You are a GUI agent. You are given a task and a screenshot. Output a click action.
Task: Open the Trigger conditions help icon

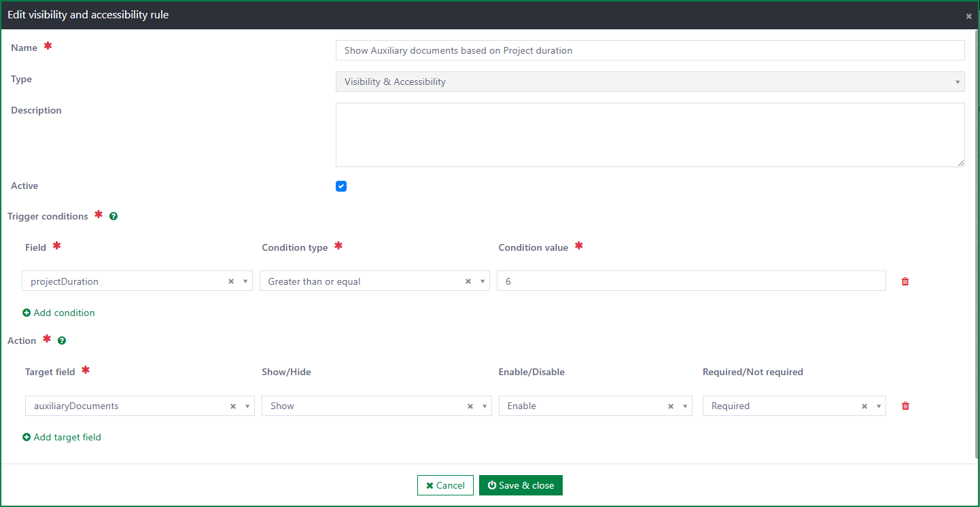tap(113, 216)
